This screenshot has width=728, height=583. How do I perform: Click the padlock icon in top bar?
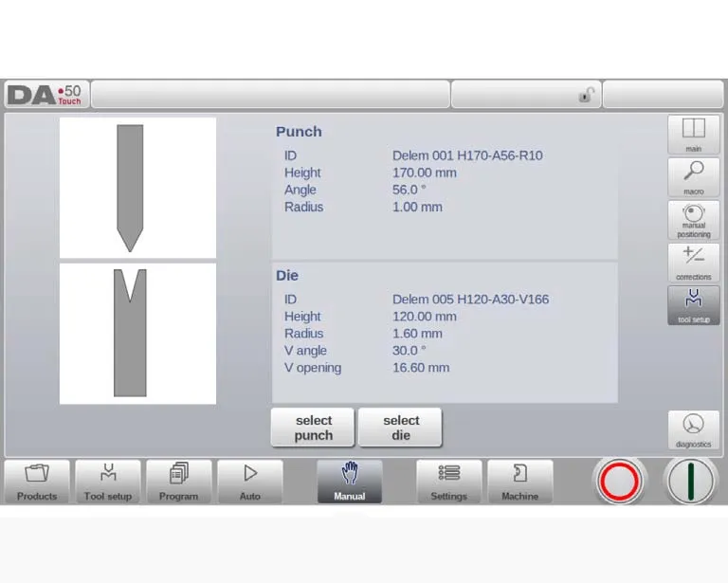click(587, 95)
